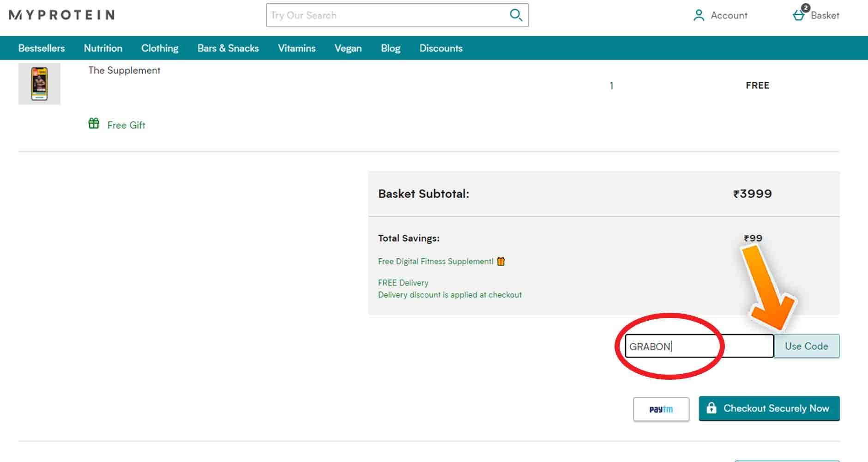Click the FREE Delivery text
The image size is (868, 462).
point(403,283)
